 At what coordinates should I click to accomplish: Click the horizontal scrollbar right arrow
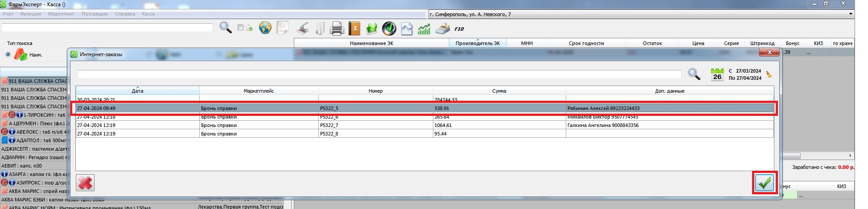tap(850, 156)
